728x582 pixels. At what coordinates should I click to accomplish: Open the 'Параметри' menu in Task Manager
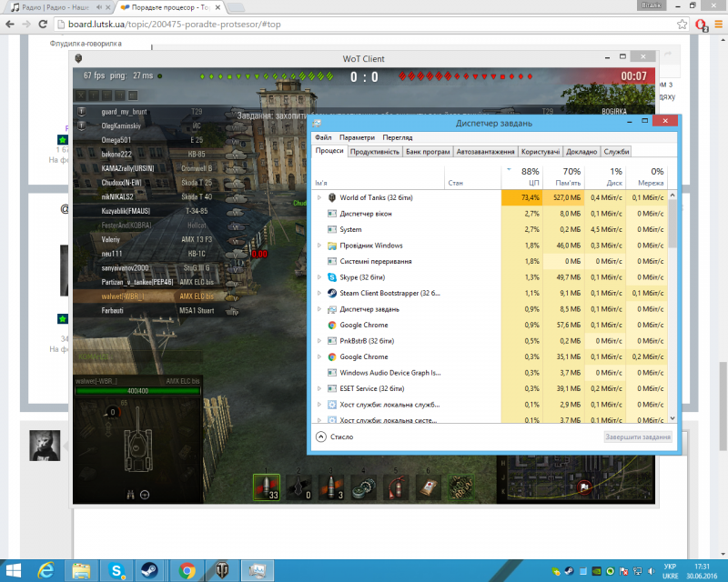point(357,137)
